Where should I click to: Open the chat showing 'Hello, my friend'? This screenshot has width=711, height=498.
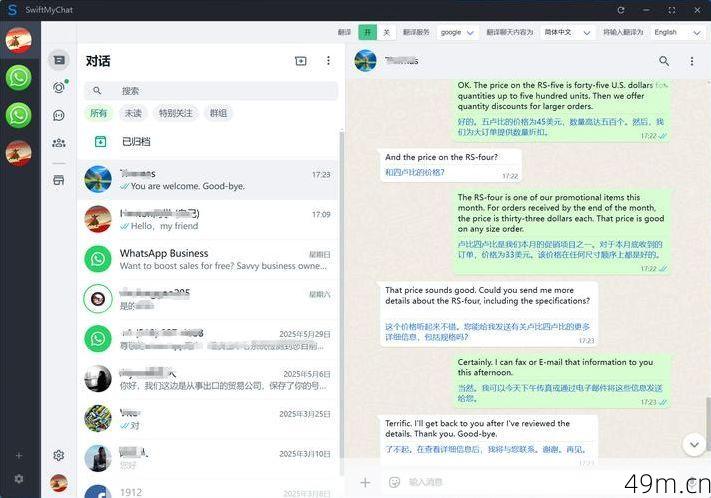pos(208,220)
